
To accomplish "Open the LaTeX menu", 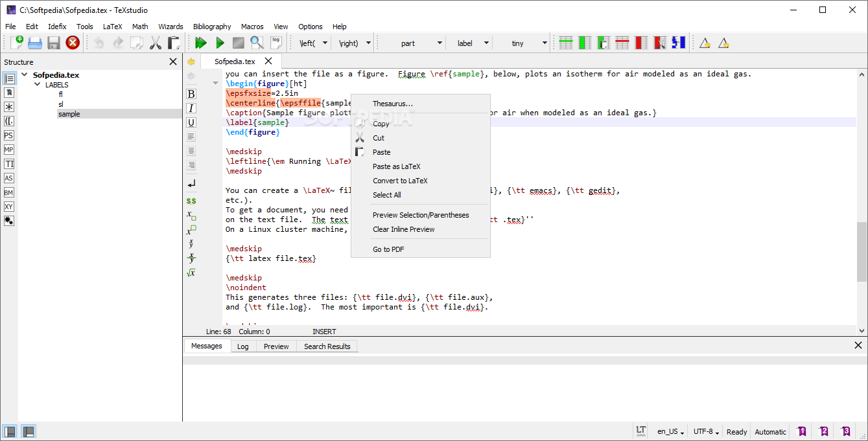I will point(112,27).
